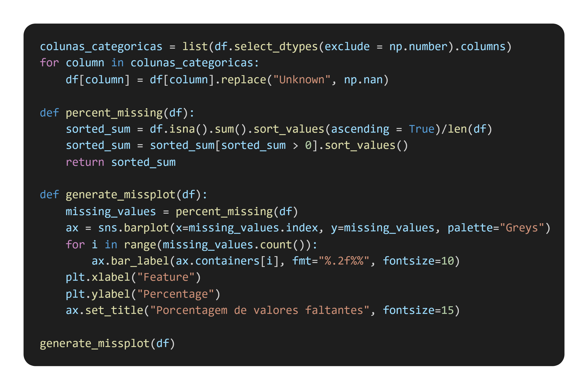Click generate_missplot in the def line
The image size is (588, 390).
coord(120,195)
